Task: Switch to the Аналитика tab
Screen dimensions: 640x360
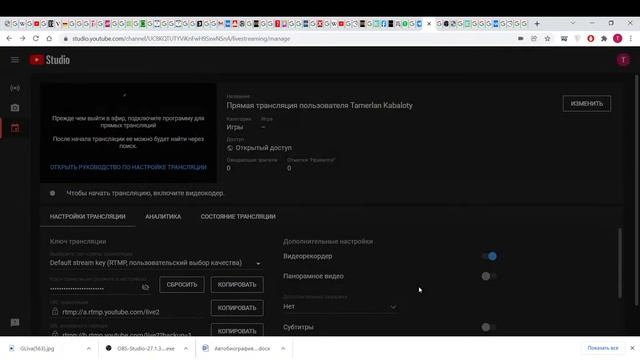Action: pyautogui.click(x=163, y=217)
